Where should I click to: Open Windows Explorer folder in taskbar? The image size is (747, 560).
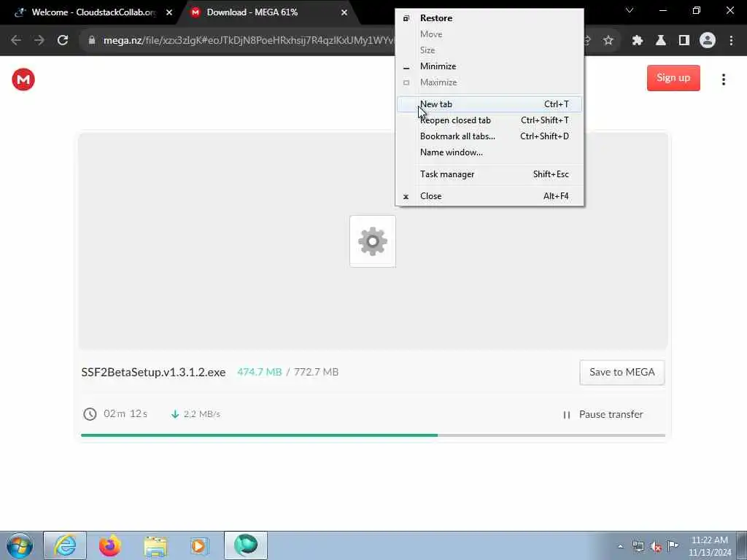pyautogui.click(x=155, y=545)
